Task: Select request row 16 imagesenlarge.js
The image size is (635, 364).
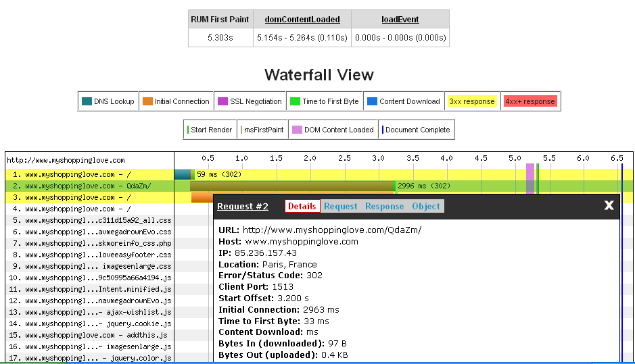Action: 89,346
